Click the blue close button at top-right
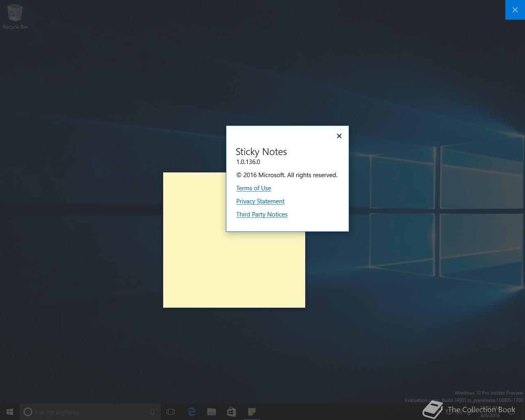This screenshot has height=420, width=525. [515, 10]
